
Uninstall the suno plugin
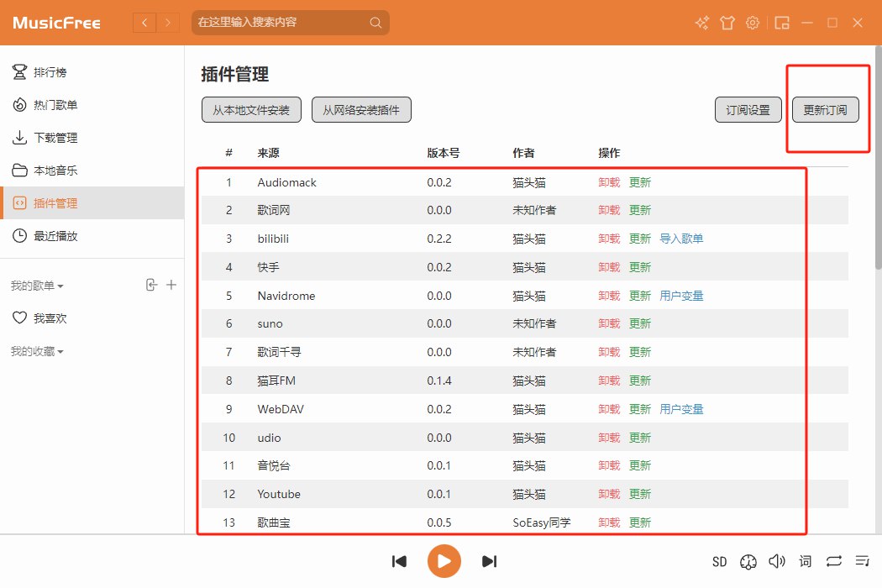(x=609, y=323)
